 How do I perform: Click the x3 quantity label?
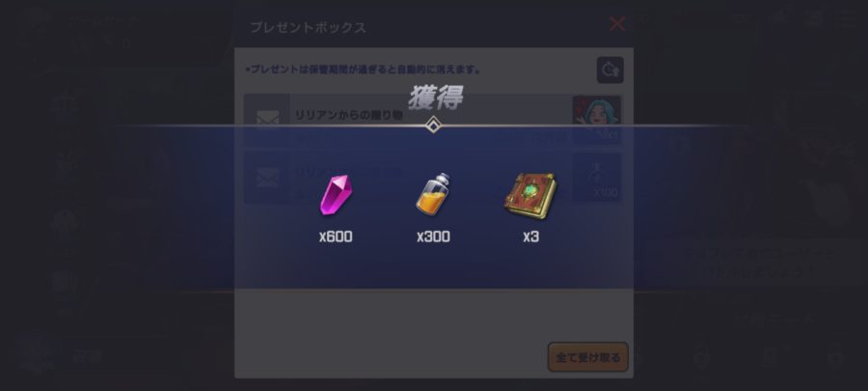tap(530, 237)
